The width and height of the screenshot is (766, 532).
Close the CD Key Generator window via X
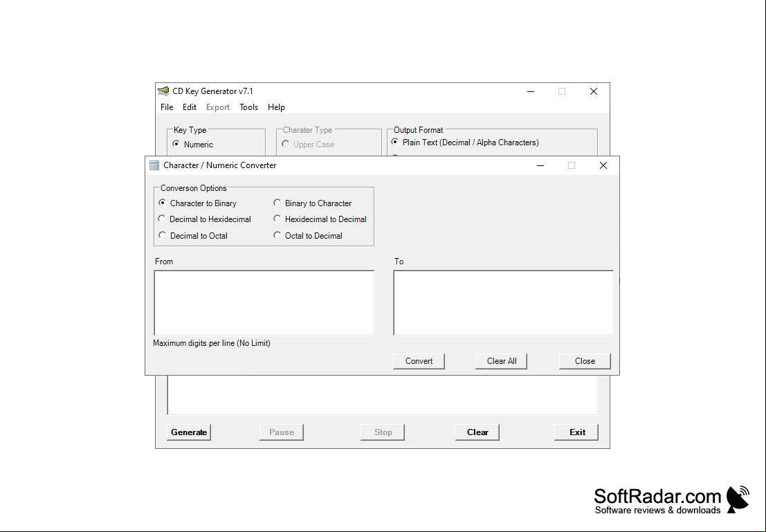coord(594,91)
